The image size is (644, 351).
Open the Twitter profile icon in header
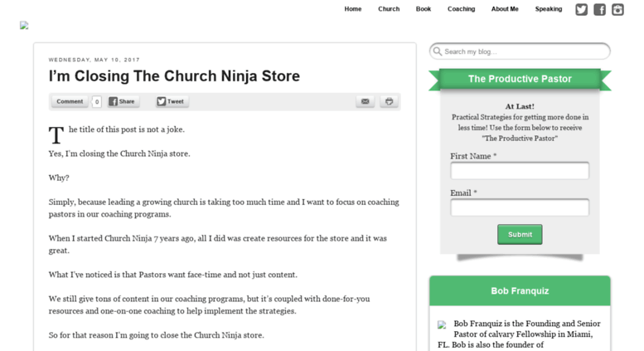point(581,9)
